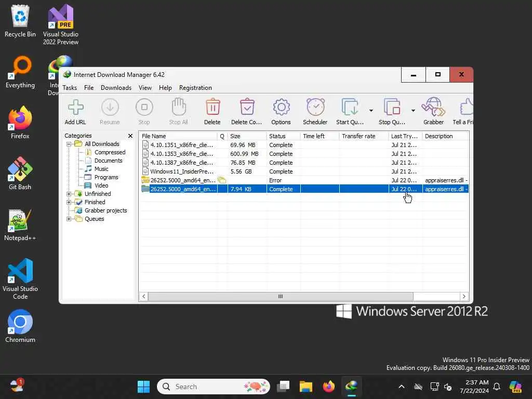This screenshot has width=532, height=399.
Task: Click the Stop Queue icon
Action: click(392, 107)
